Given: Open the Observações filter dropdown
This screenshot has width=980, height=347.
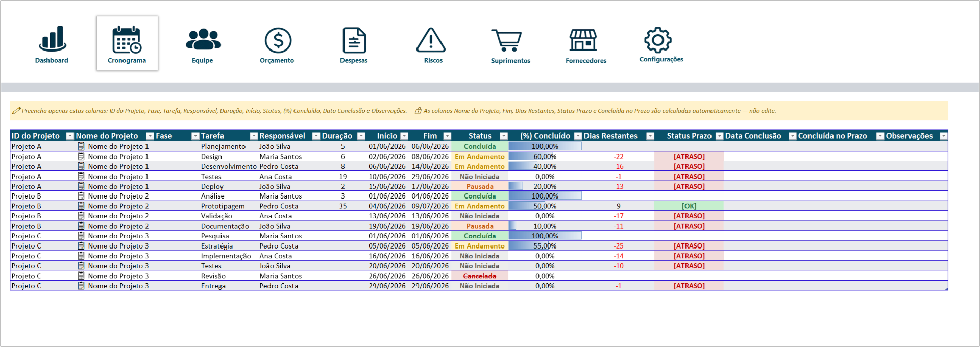Looking at the screenshot, I should coord(944,136).
